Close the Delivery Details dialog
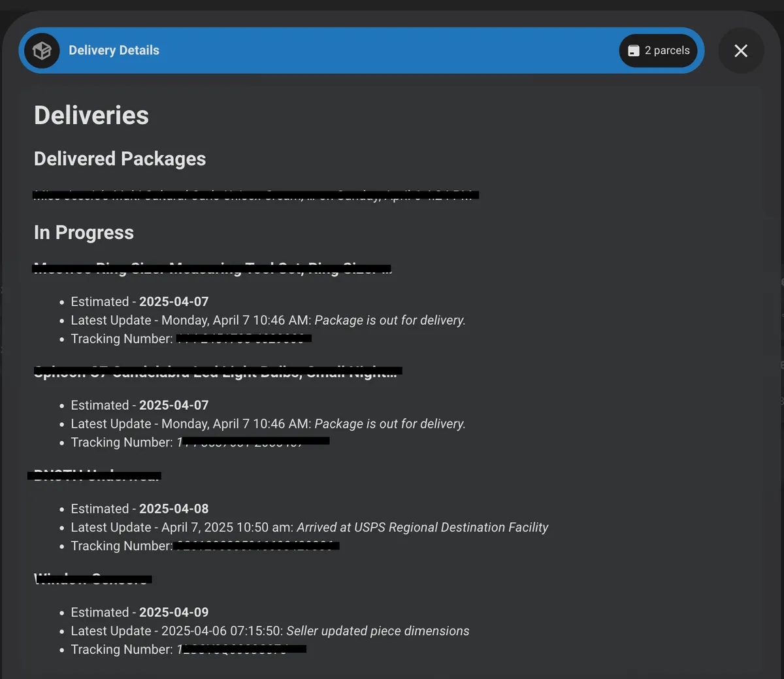Image resolution: width=784 pixels, height=679 pixels. (x=741, y=50)
